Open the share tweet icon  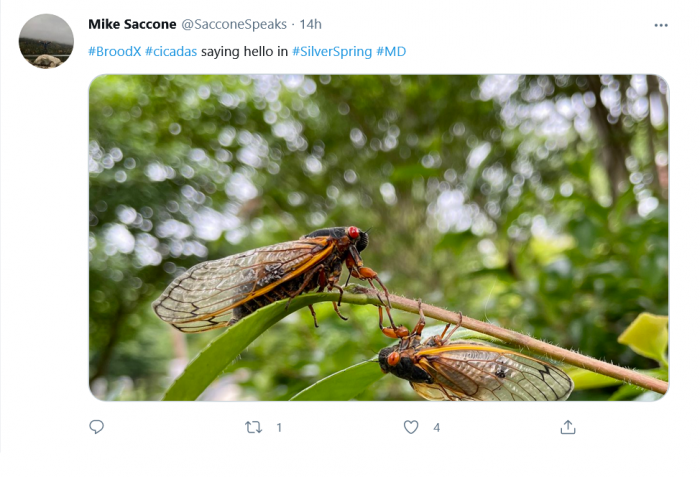coord(568,427)
